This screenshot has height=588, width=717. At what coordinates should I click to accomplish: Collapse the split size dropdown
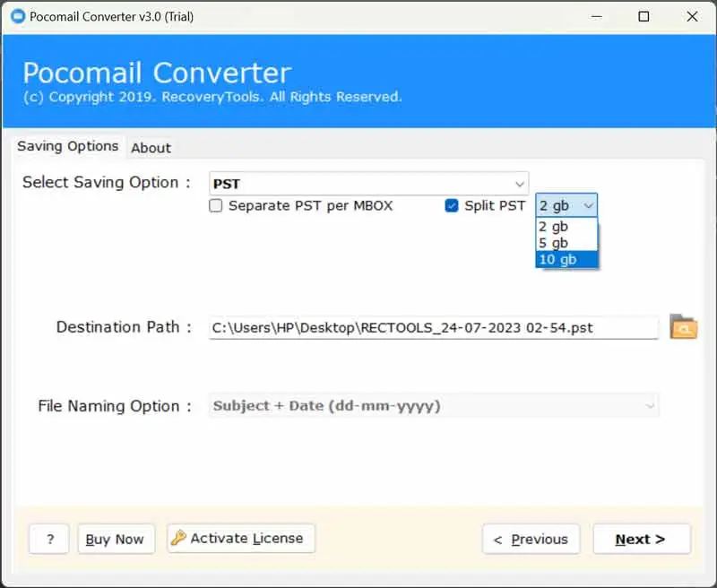[588, 205]
